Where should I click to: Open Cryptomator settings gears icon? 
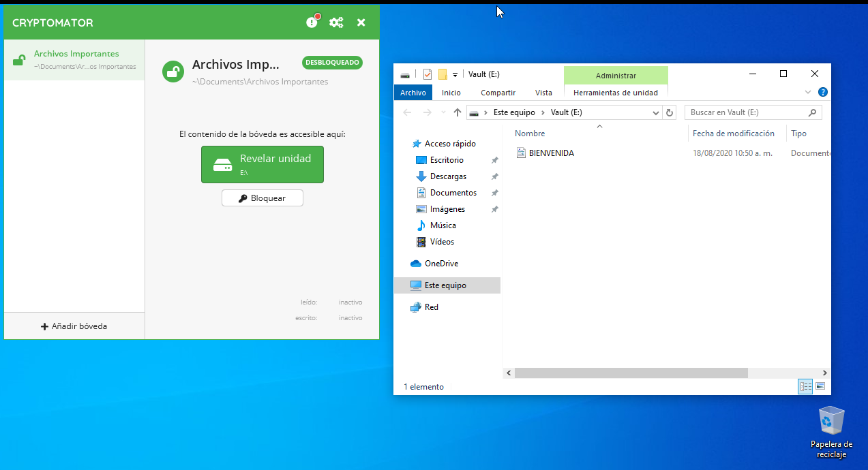click(x=336, y=22)
